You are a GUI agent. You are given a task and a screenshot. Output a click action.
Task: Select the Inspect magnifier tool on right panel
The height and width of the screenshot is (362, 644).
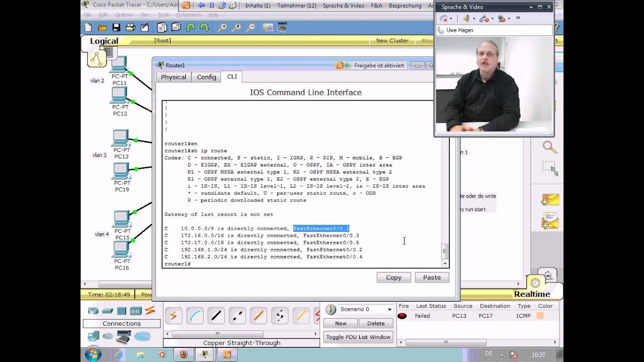549,147
